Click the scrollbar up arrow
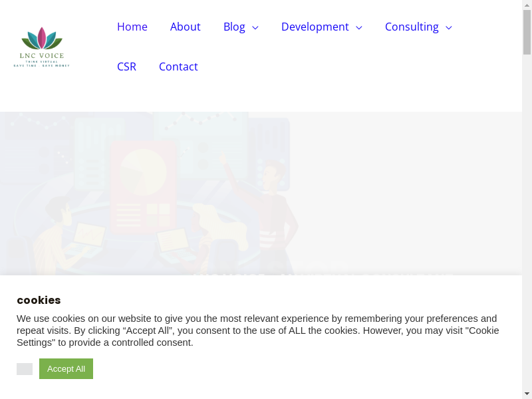 click(527, 5)
